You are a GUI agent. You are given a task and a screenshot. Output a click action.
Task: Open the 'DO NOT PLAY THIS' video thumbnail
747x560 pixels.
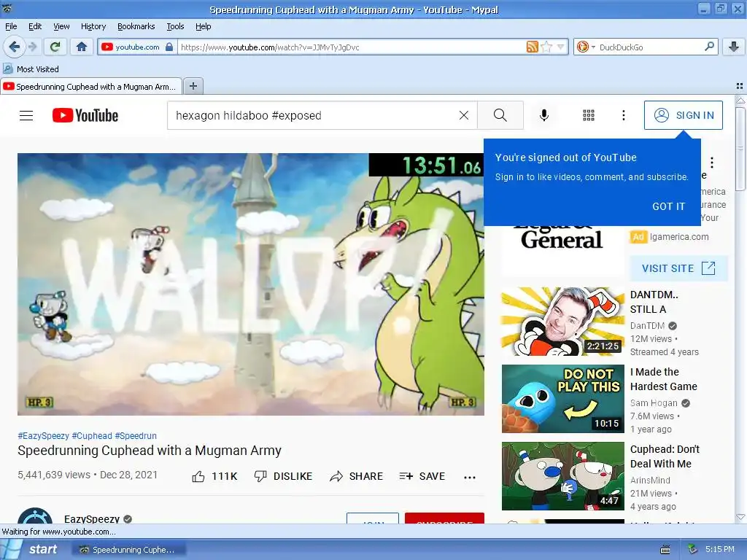click(562, 399)
